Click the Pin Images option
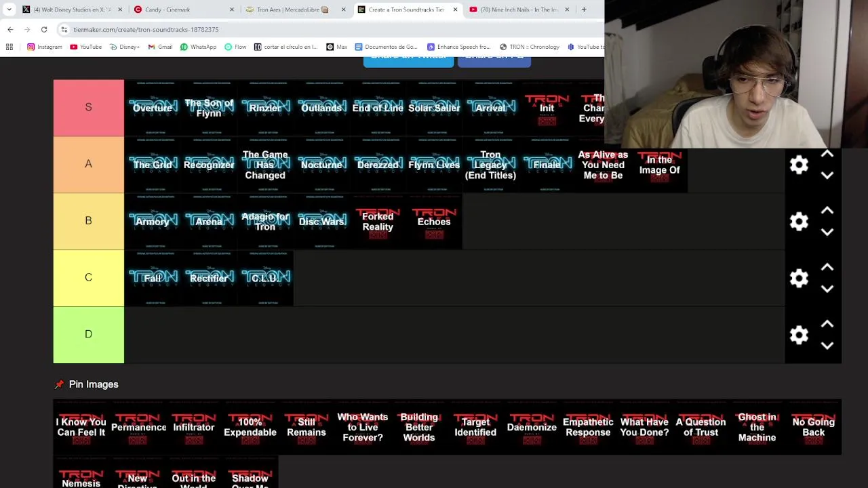Viewport: 868px width, 488px height. [x=87, y=384]
